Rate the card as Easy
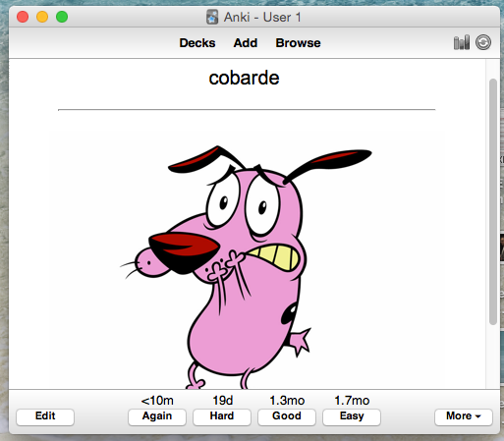 coord(352,416)
